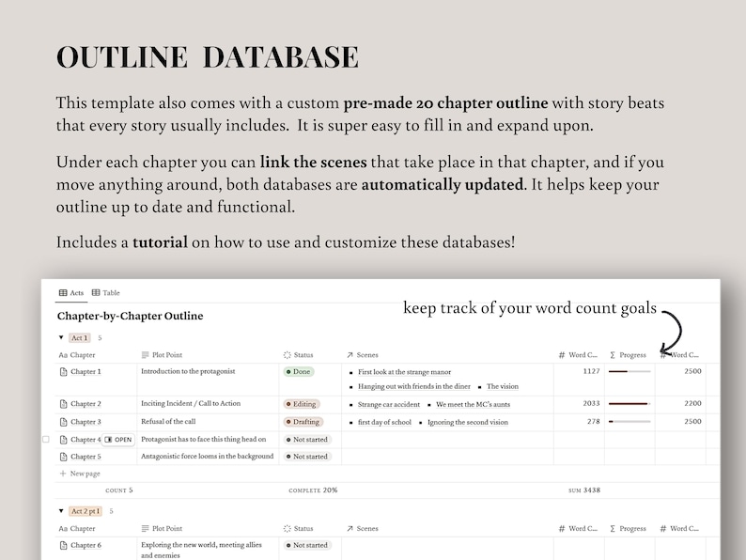Collapse the Act 1 group
This screenshot has height=560, width=746.
pos(61,337)
